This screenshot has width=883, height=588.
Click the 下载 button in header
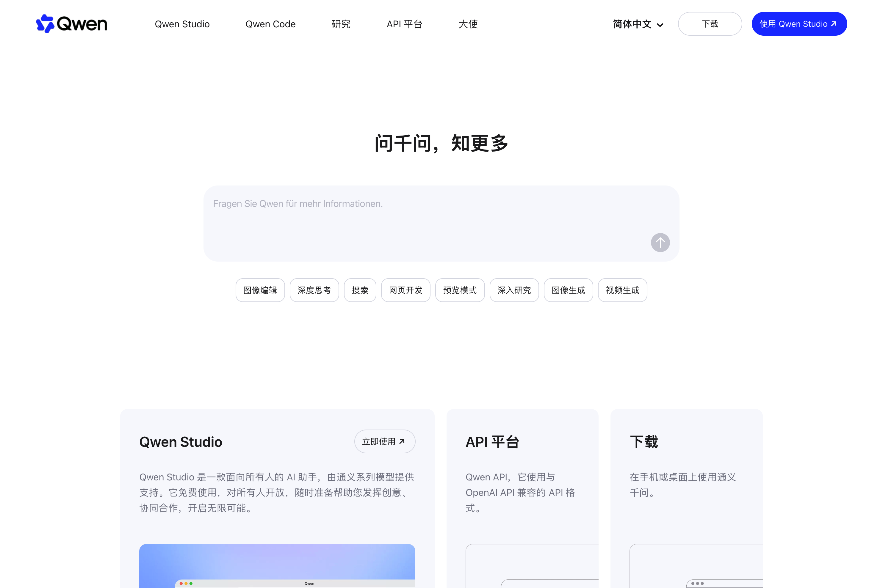tap(710, 23)
